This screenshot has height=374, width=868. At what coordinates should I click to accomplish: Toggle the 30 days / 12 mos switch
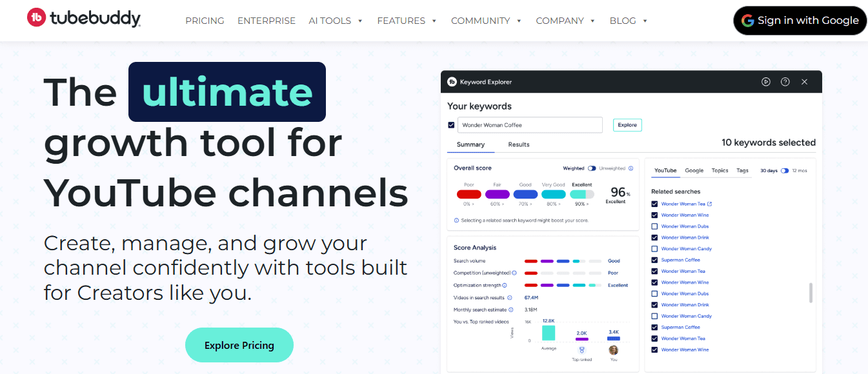[x=786, y=170]
